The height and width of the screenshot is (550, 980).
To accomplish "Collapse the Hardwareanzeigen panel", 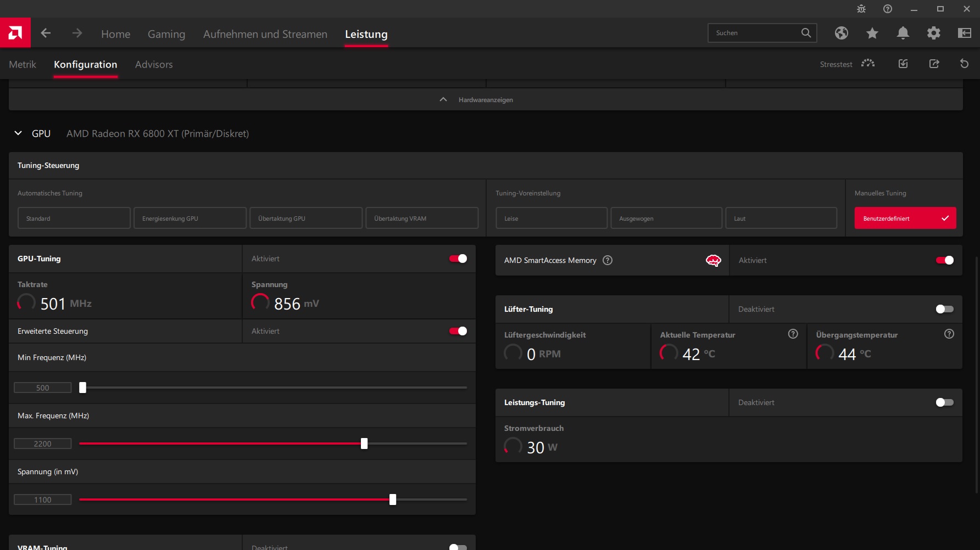I will 486,99.
